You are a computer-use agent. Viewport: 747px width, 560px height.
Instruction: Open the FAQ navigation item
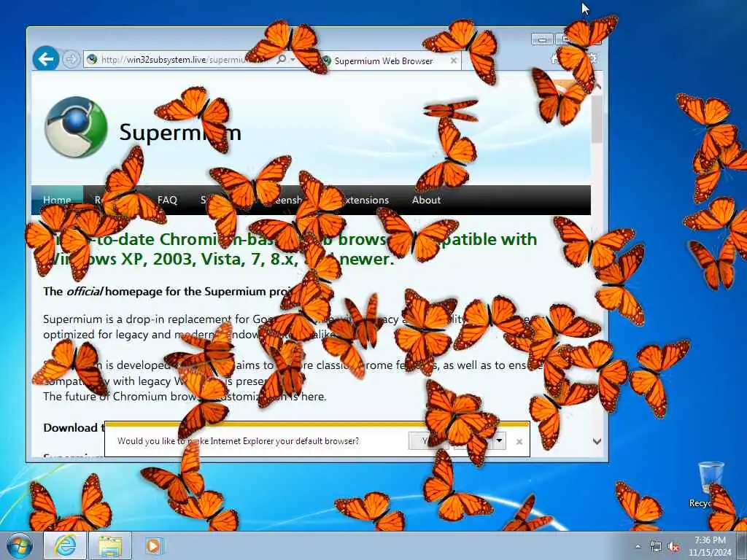(x=167, y=200)
